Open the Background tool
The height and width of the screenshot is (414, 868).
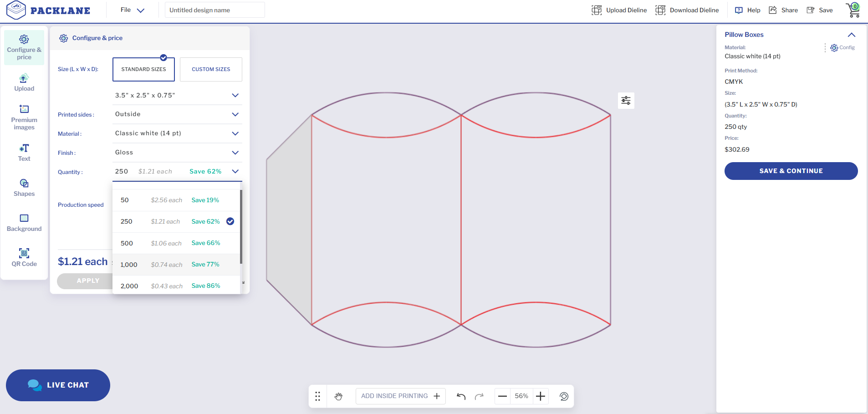point(24,223)
